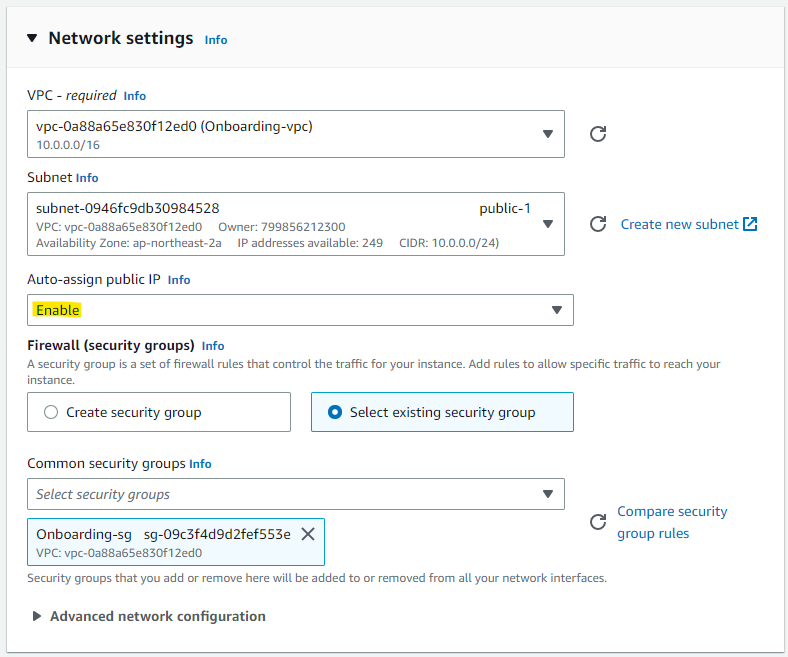788x657 pixels.
Task: Click the Owner: 799856212300 text
Action: point(282,227)
